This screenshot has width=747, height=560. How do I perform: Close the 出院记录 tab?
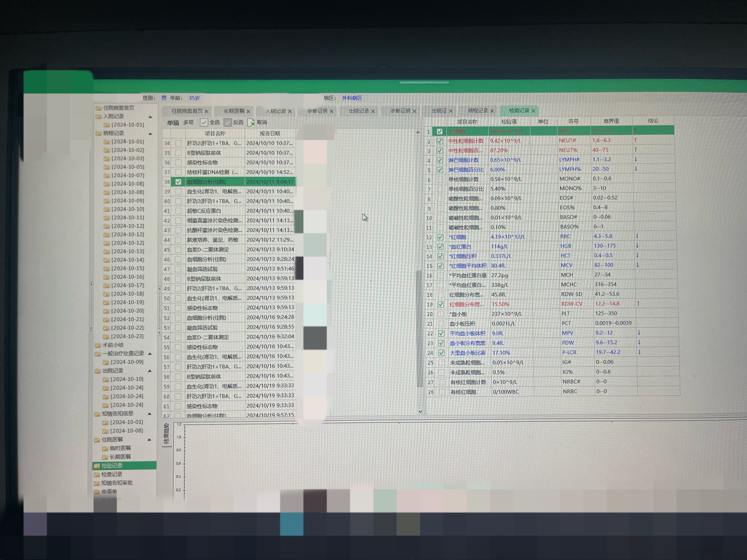pos(373,111)
